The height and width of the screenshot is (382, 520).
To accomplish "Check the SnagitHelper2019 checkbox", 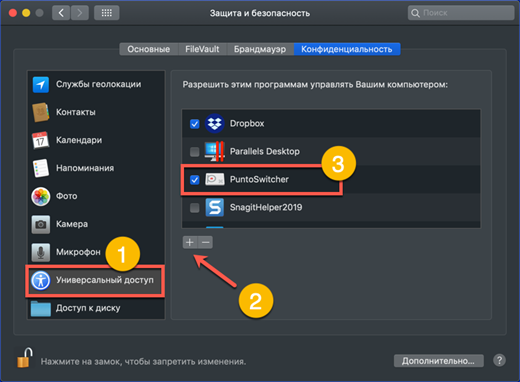I will pos(195,208).
